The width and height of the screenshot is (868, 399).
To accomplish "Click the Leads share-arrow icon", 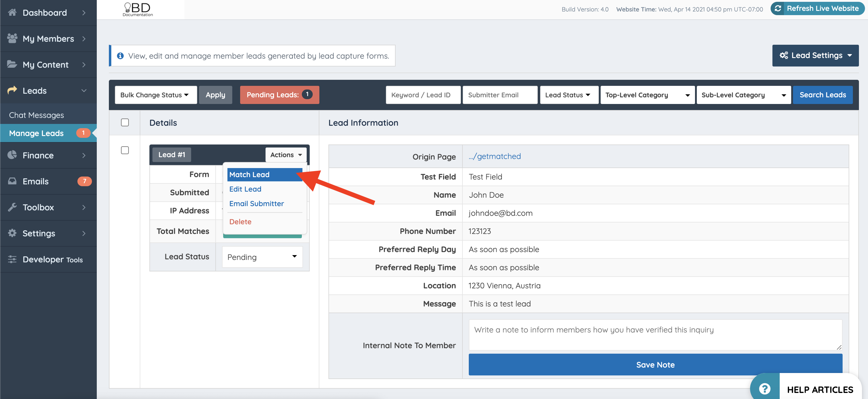I will 12,90.
